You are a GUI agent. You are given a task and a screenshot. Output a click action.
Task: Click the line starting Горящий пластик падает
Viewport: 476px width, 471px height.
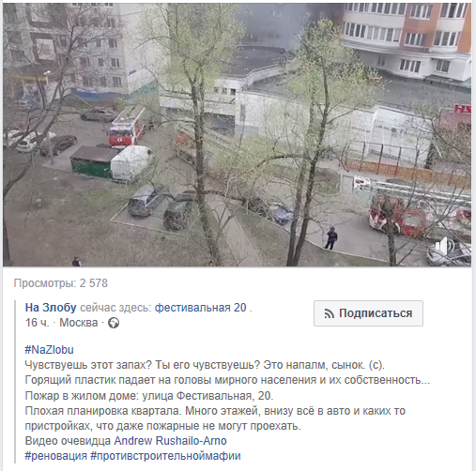[x=227, y=380]
